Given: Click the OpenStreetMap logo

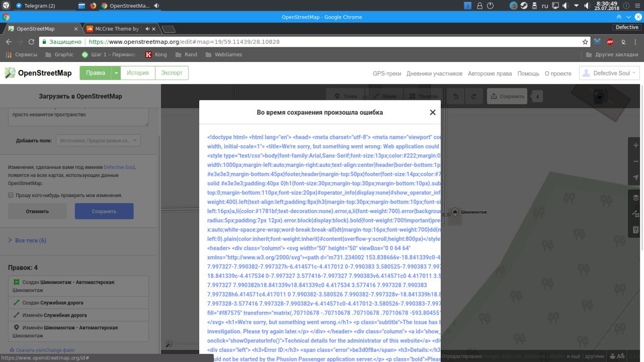Looking at the screenshot, I should coord(38,73).
